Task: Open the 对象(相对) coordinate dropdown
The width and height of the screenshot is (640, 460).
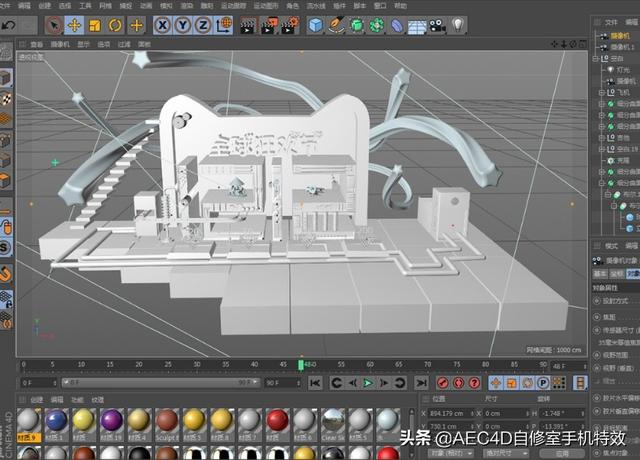Action: [451, 453]
